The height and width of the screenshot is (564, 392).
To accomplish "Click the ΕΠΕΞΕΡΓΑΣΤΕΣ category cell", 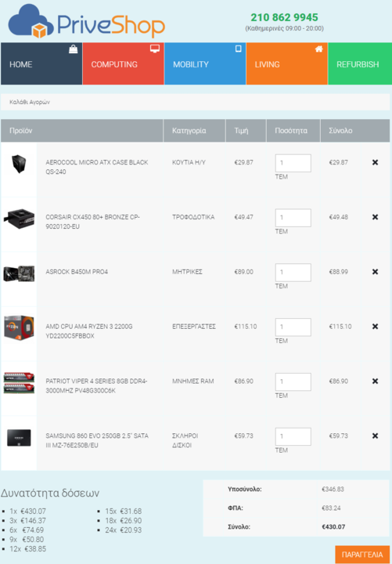I will 194,326.
